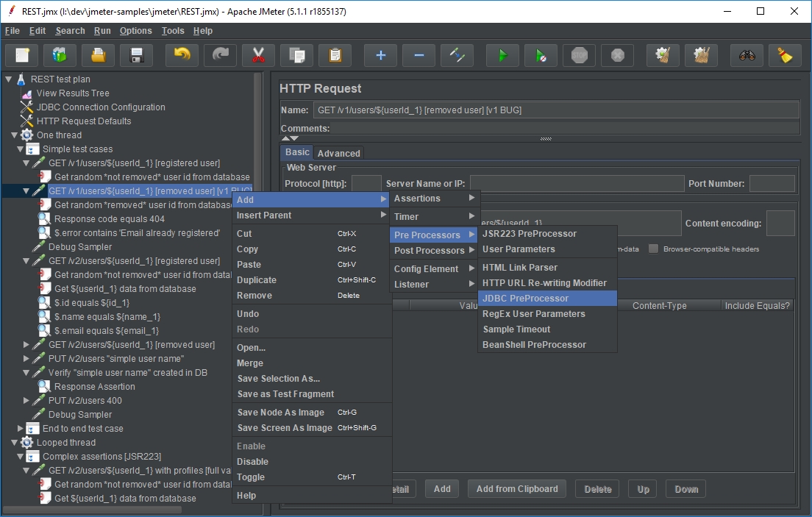Click the Down button below parameters table

pyautogui.click(x=686, y=489)
